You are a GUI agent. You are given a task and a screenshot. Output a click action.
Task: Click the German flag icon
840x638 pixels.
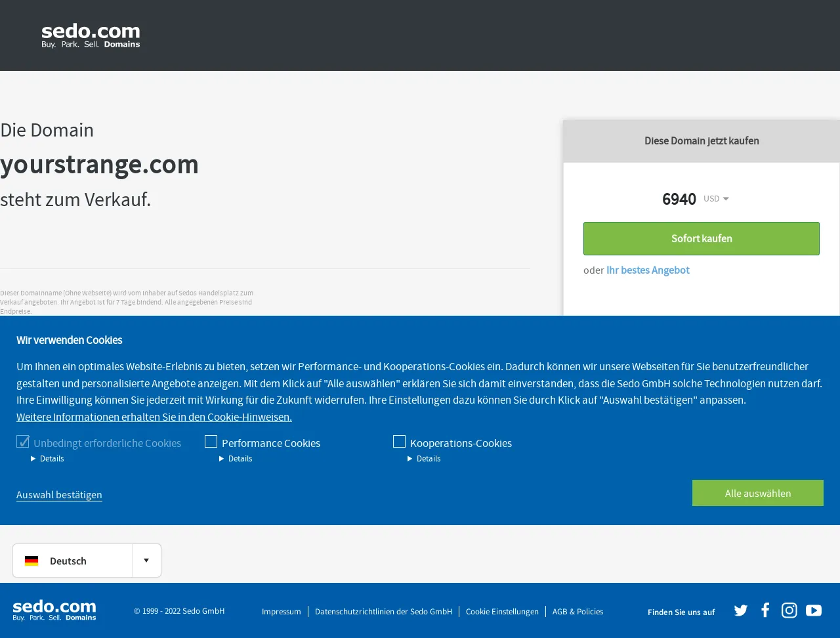(x=31, y=561)
